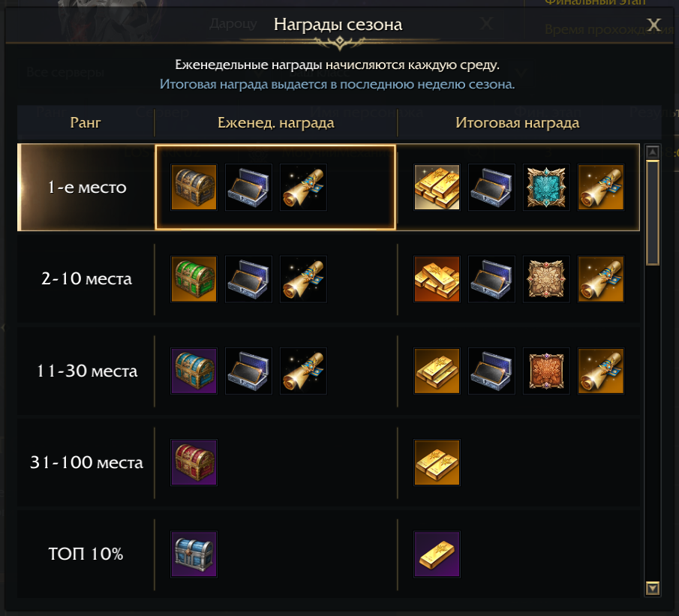This screenshot has width=679, height=616.
Task: Open the red chest reward for places 31-100
Action: click(x=194, y=462)
